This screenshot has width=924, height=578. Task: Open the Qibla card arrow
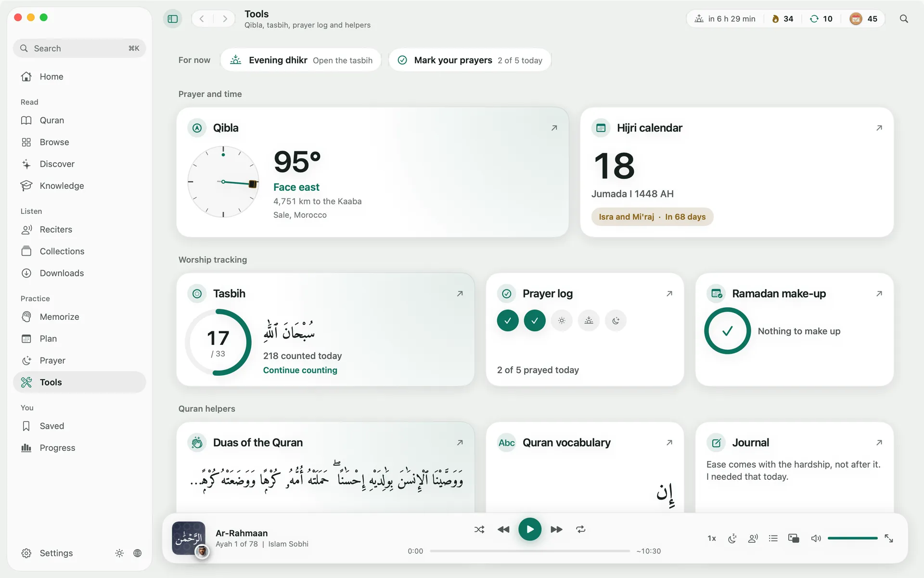(554, 128)
